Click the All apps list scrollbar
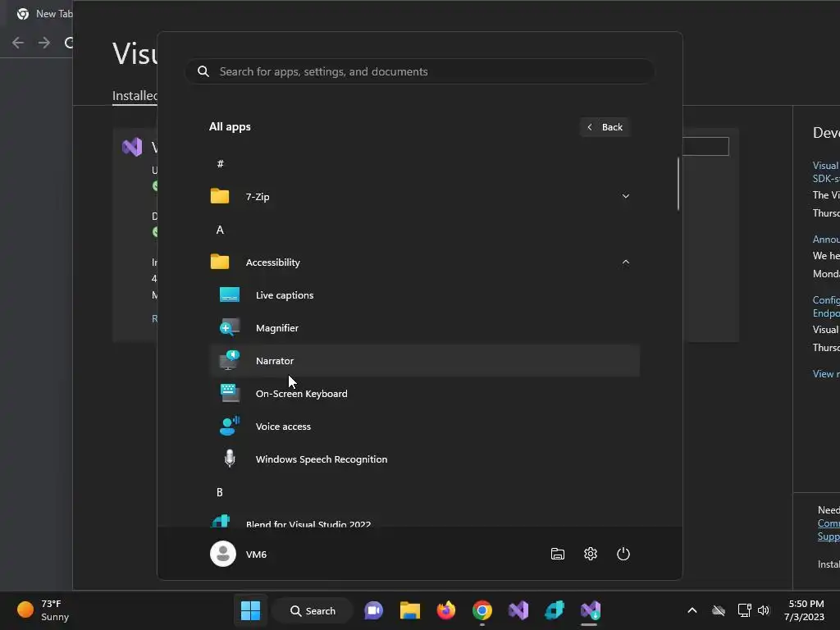840x630 pixels. pyautogui.click(x=678, y=184)
